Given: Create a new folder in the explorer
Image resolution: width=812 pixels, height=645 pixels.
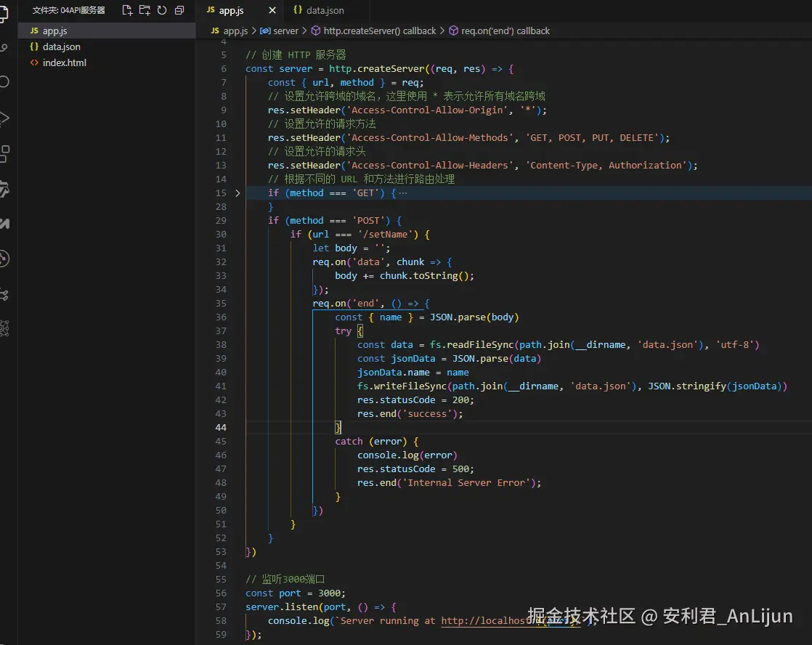Looking at the screenshot, I should point(145,10).
